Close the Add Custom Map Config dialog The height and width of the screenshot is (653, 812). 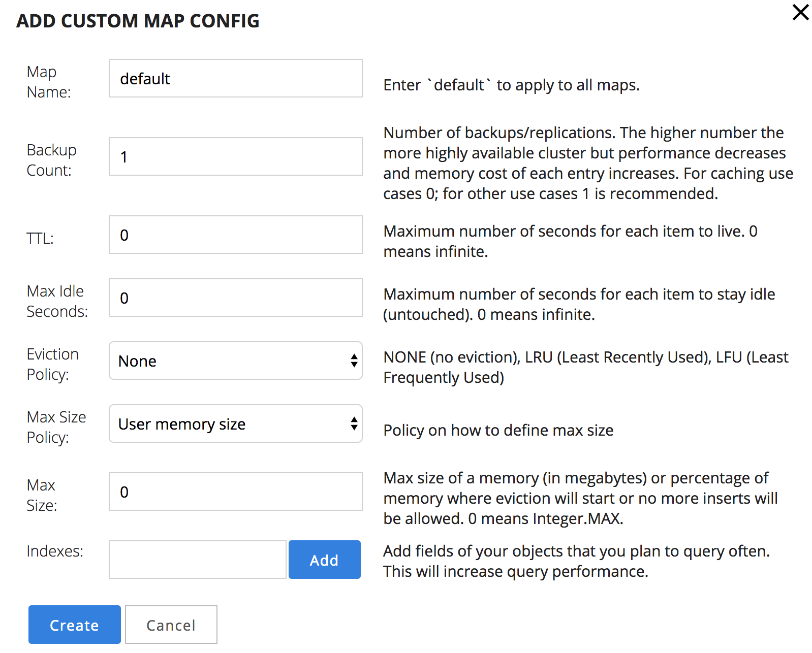(800, 12)
